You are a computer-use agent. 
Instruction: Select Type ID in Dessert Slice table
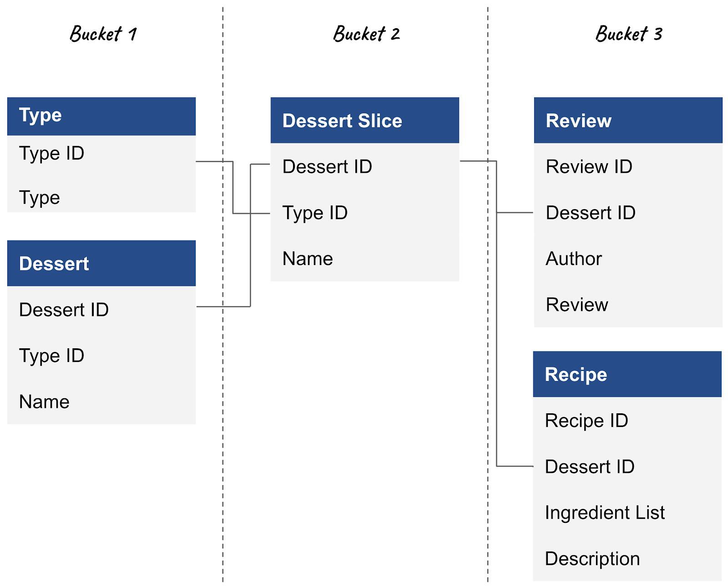(x=315, y=213)
